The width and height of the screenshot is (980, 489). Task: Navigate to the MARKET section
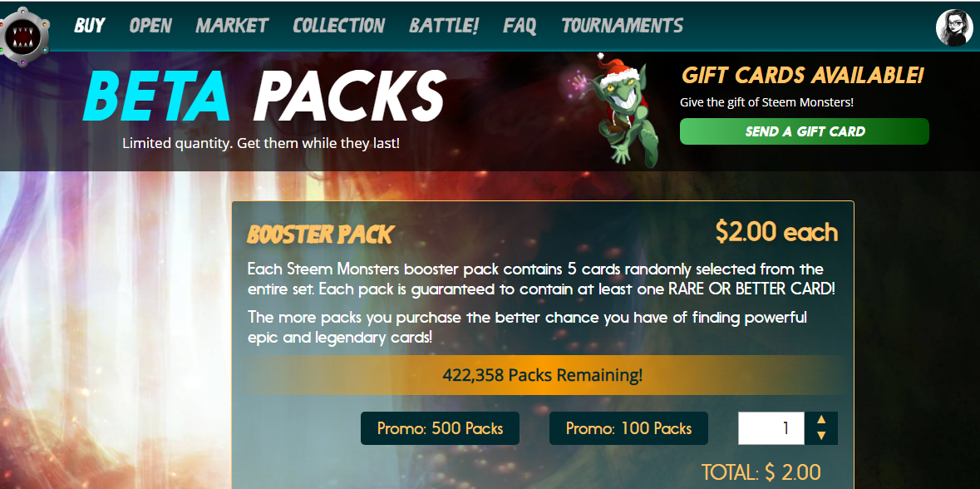(232, 26)
